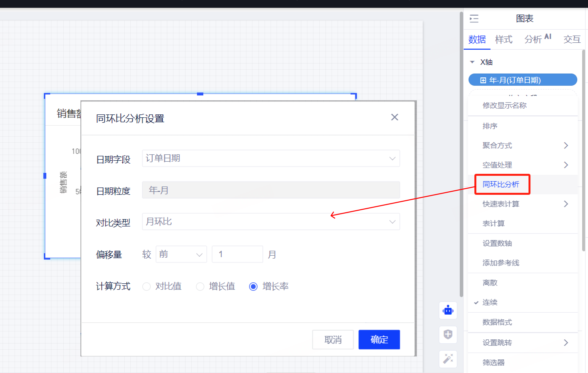Close the 同环比分析设置 dialog
Image resolution: width=588 pixels, height=373 pixels.
pyautogui.click(x=394, y=117)
